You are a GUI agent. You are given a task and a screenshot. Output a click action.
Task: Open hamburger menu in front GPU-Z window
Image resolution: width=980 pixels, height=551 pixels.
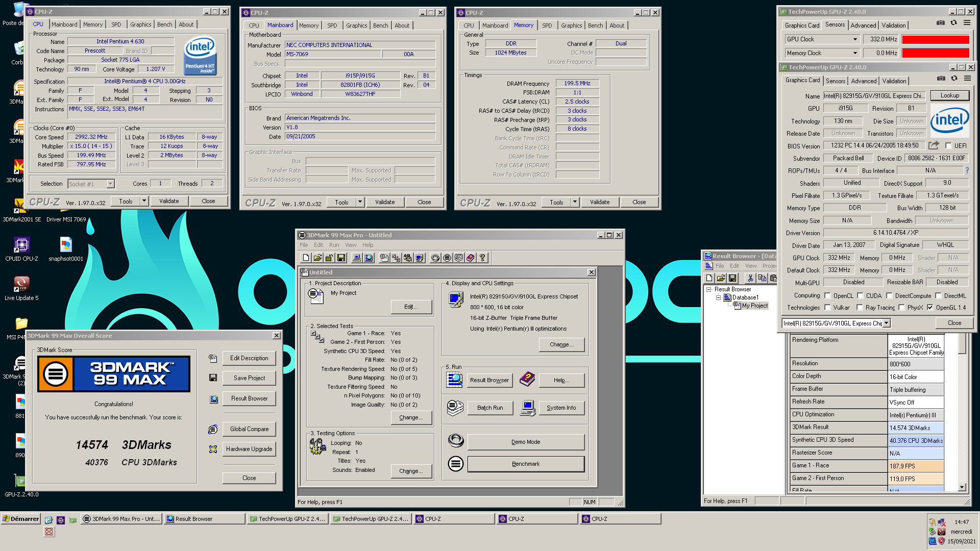[x=967, y=79]
